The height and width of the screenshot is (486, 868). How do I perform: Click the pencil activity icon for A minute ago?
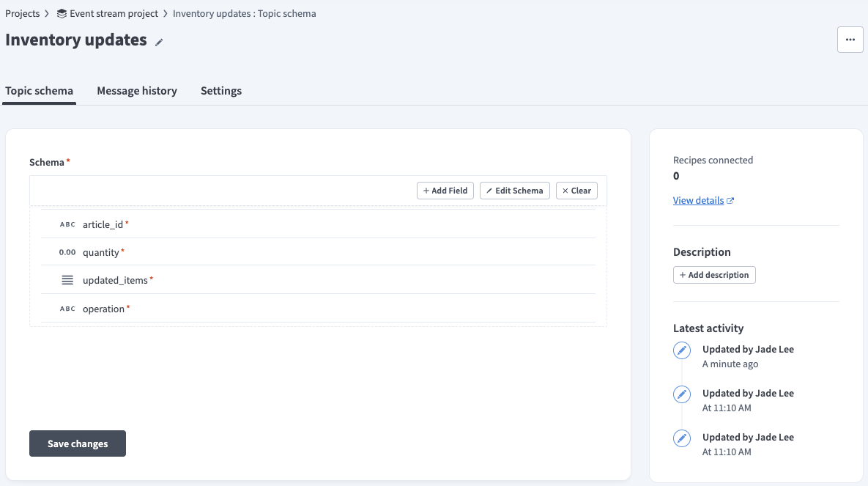click(x=682, y=350)
